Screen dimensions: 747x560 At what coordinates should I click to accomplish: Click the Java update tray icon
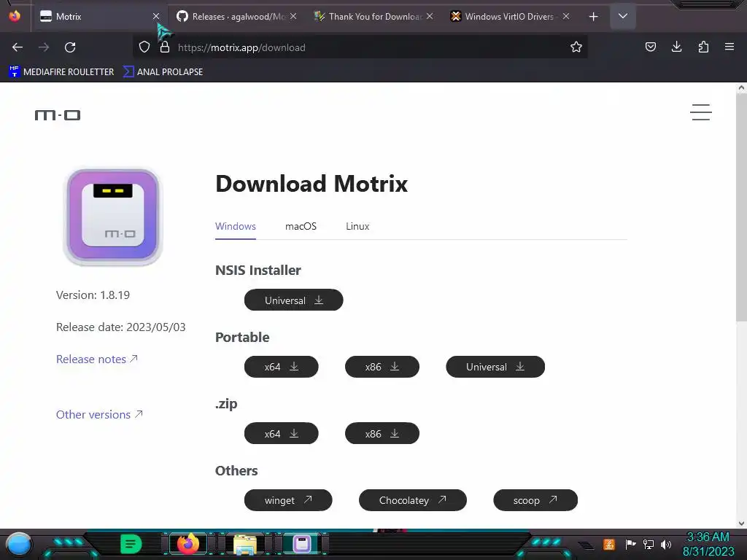(609, 544)
